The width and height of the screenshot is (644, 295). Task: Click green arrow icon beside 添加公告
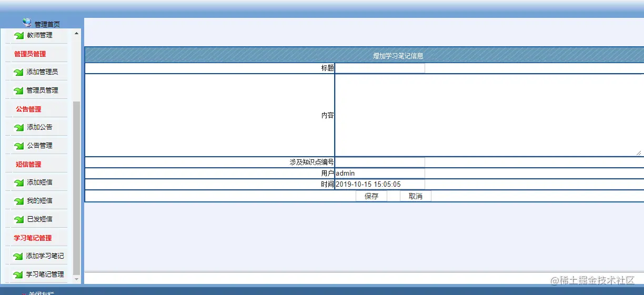pos(19,128)
